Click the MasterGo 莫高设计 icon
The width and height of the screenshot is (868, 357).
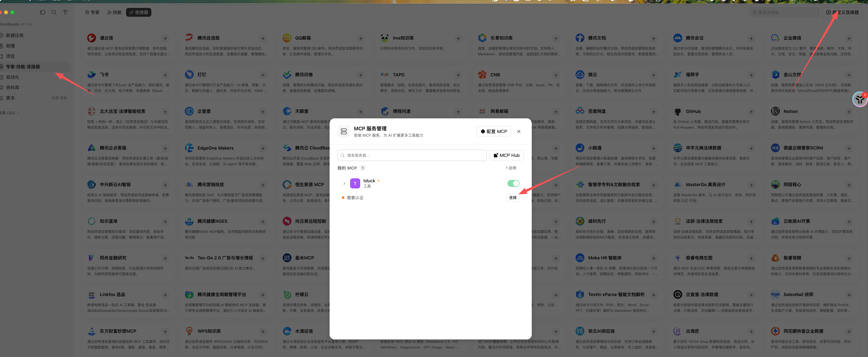(677, 185)
